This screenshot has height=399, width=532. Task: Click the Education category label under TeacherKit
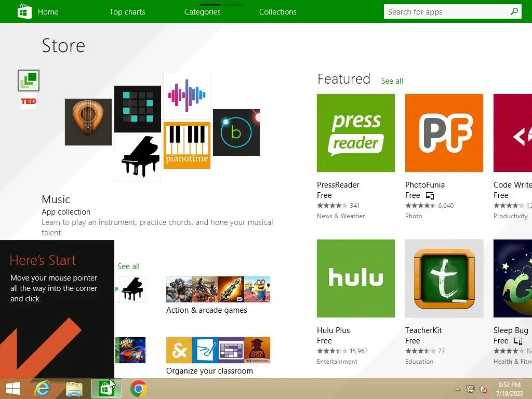pyautogui.click(x=419, y=362)
